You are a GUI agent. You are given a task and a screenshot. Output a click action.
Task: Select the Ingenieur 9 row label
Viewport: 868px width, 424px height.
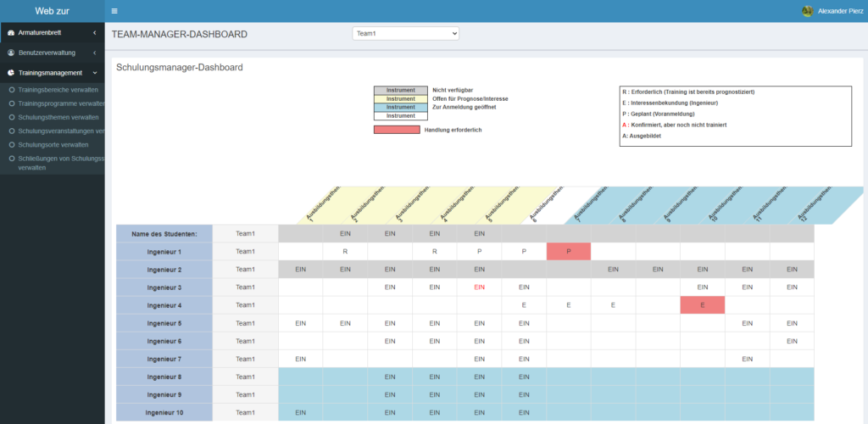tap(164, 394)
